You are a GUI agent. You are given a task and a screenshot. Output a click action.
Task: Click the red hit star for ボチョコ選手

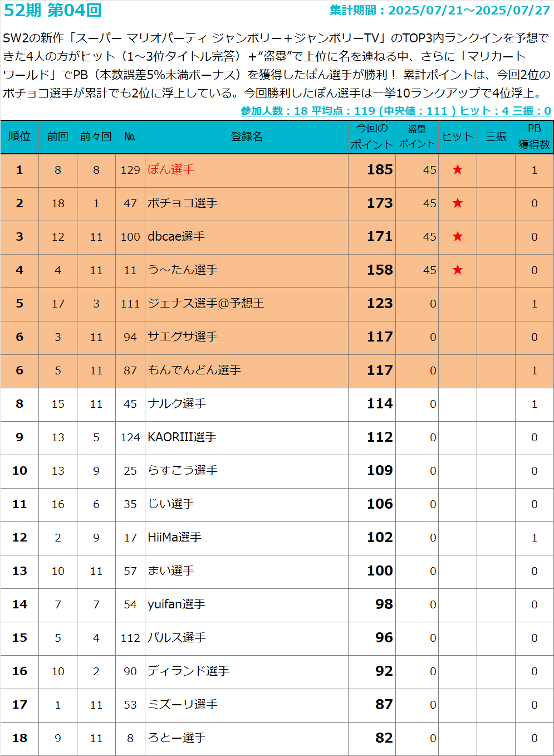[x=457, y=203]
